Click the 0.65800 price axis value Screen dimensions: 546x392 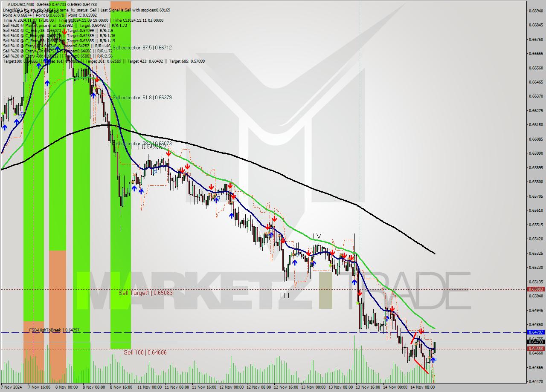536,182
